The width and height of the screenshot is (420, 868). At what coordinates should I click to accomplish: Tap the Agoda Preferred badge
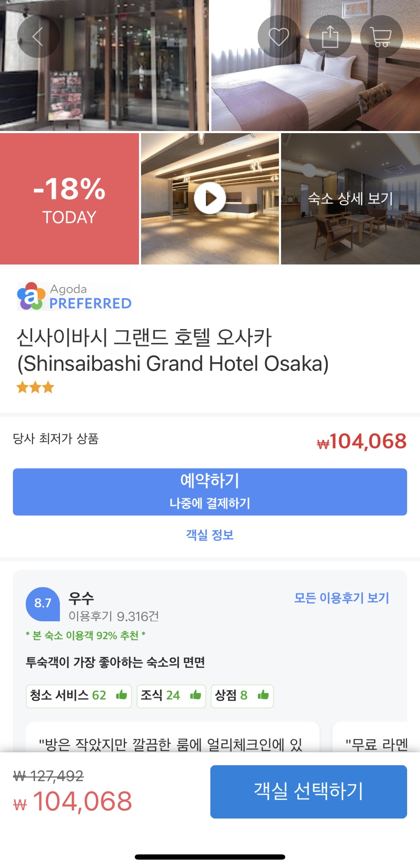click(74, 297)
